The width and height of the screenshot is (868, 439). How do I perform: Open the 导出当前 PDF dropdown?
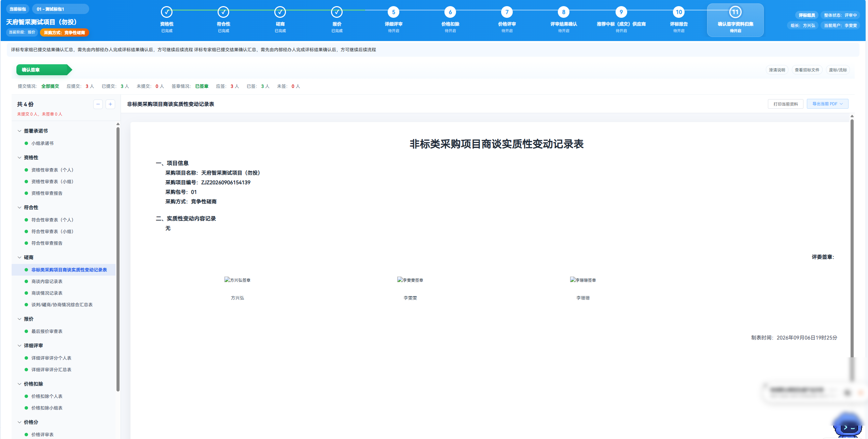tap(827, 104)
